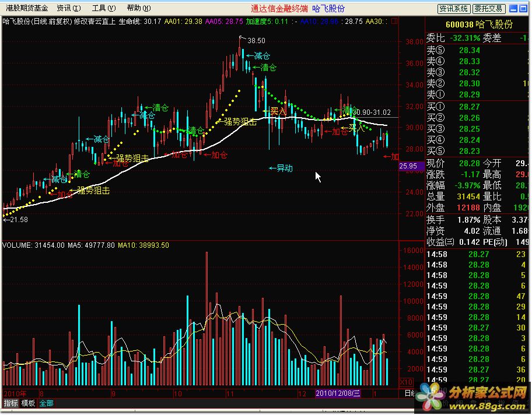The width and height of the screenshot is (532, 415).
Task: Click the blue minimize window icon
Action: [x=514, y=9]
